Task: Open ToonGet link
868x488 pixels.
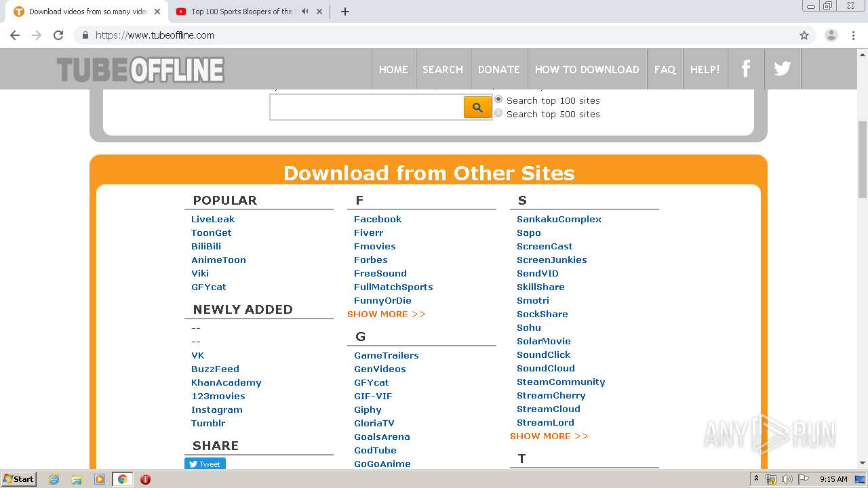Action: (212, 232)
